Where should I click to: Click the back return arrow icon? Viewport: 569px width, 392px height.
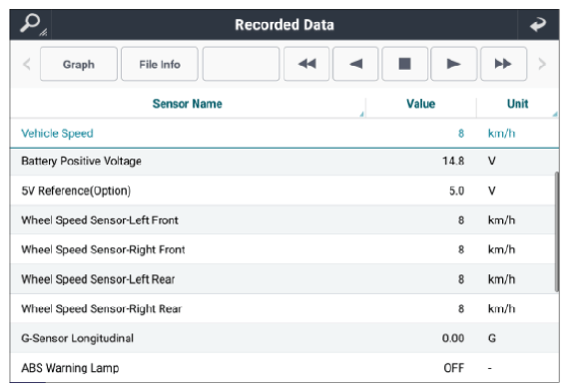pos(538,25)
